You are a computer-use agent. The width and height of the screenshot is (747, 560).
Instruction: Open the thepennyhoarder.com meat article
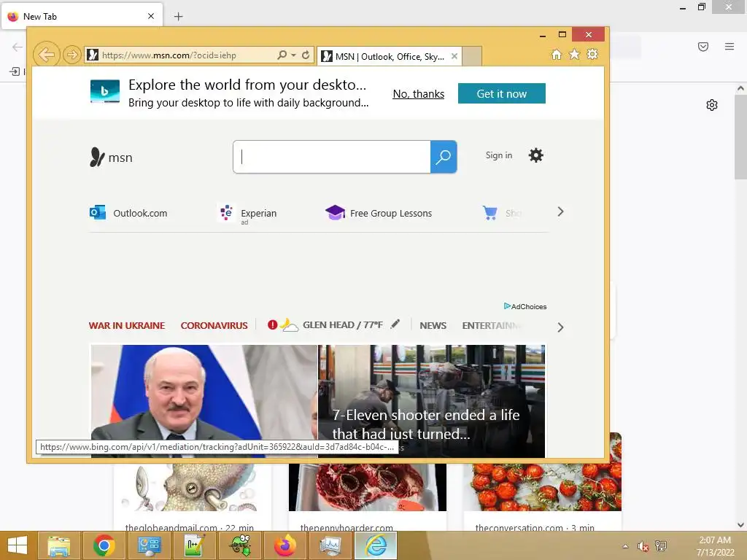pyautogui.click(x=368, y=497)
